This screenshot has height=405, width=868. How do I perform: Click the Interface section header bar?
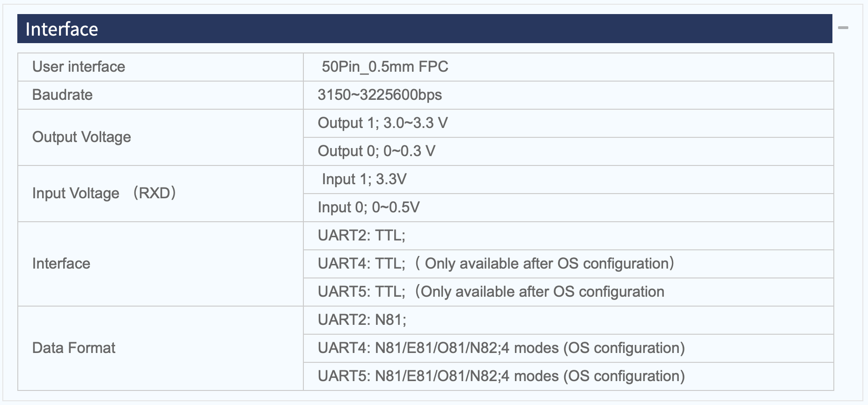(425, 29)
